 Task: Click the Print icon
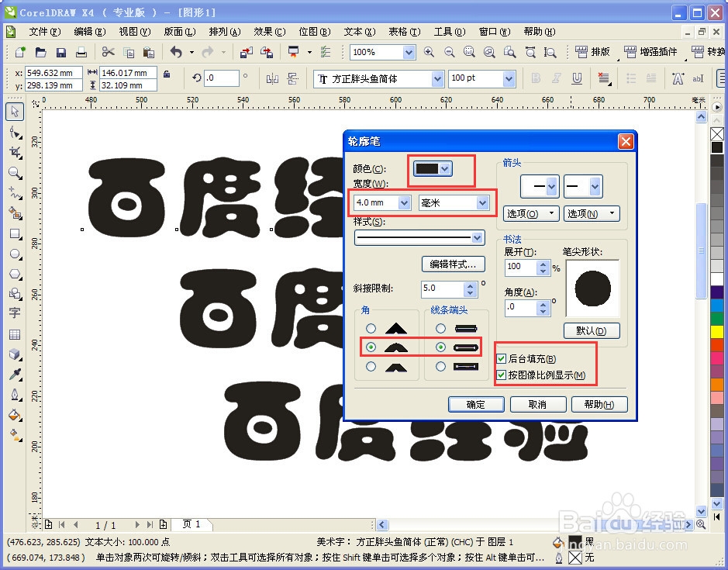81,52
